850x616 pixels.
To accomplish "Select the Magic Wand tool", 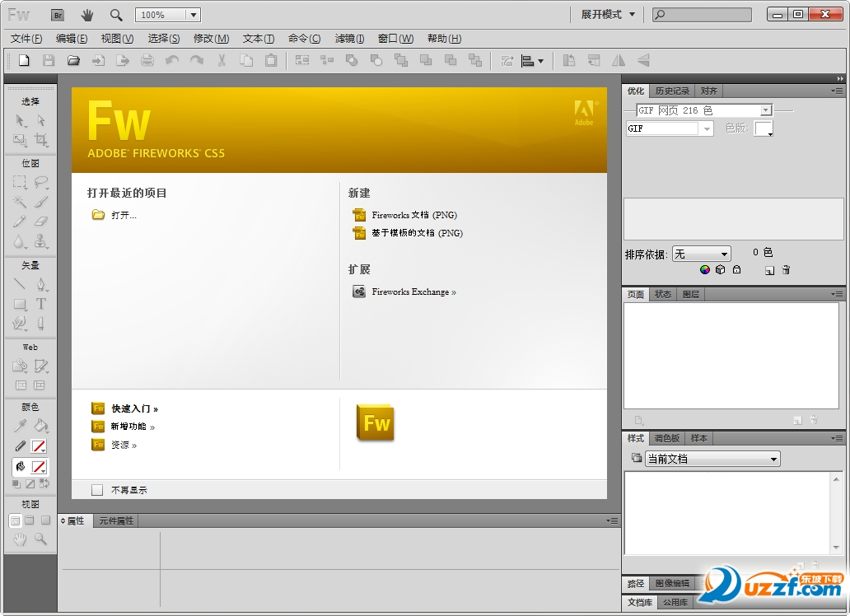I will point(20,202).
